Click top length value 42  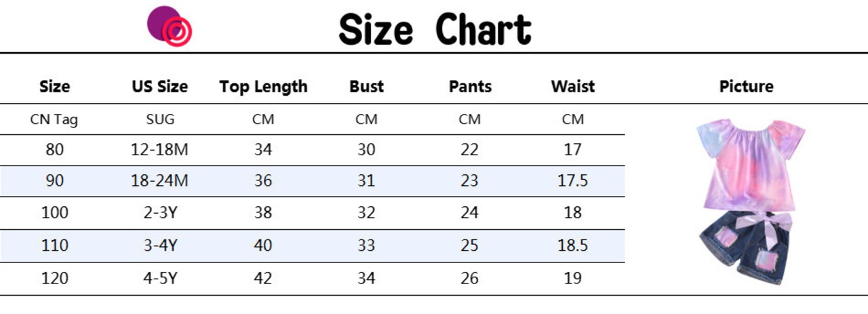pos(263,278)
